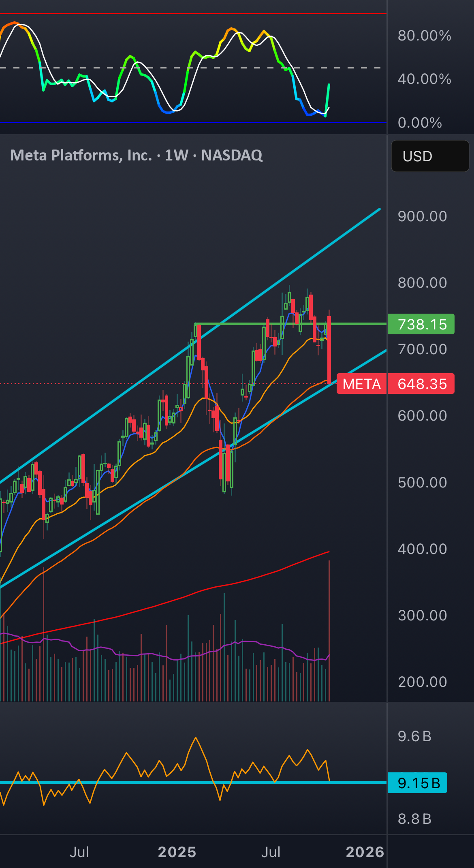Click the 8.8 B indicator scale label
474x868 pixels.
414,819
